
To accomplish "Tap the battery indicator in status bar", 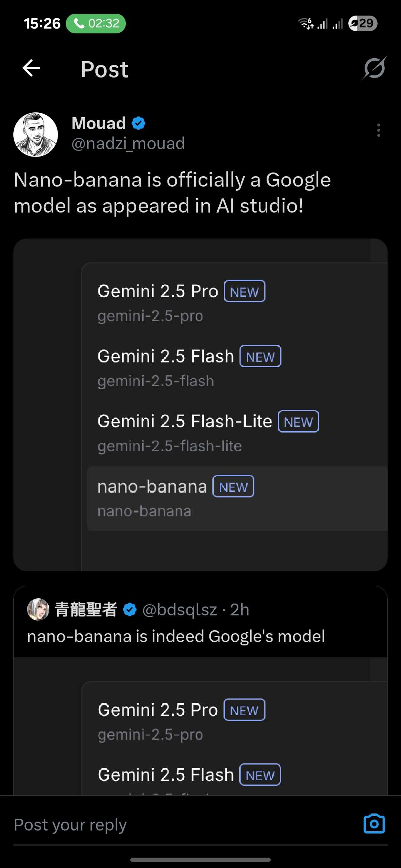I will pos(363,23).
